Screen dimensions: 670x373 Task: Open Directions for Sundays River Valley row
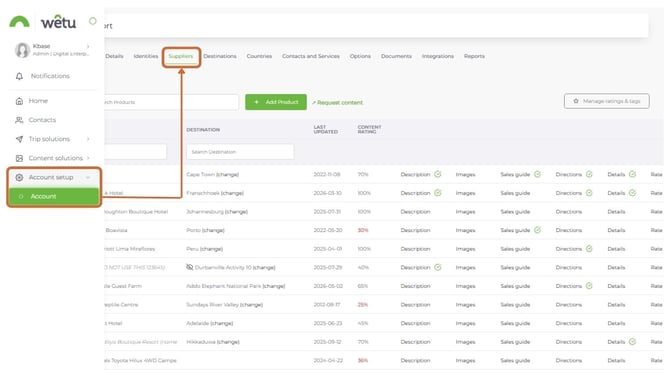click(x=569, y=305)
